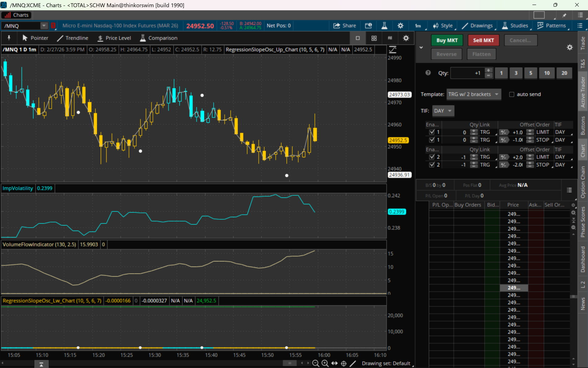Click the chart settings gear icon
This screenshot has height=368, width=588.
pyautogui.click(x=400, y=26)
